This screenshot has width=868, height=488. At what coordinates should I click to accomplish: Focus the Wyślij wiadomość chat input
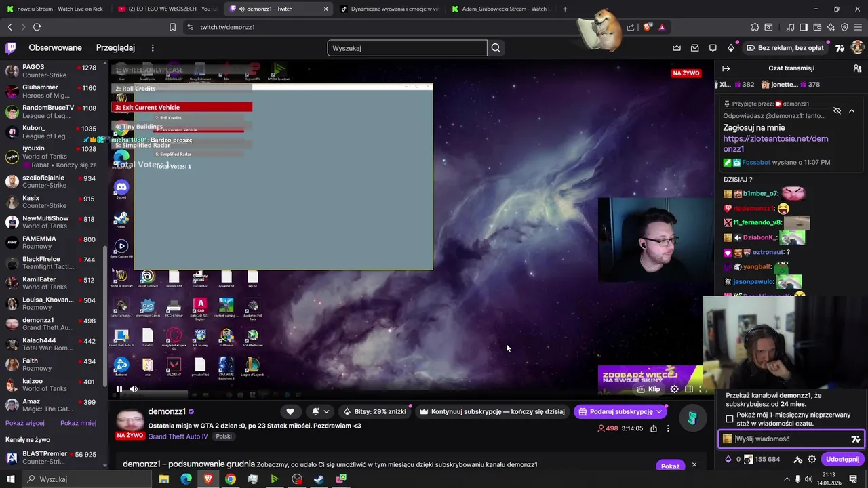point(790,439)
